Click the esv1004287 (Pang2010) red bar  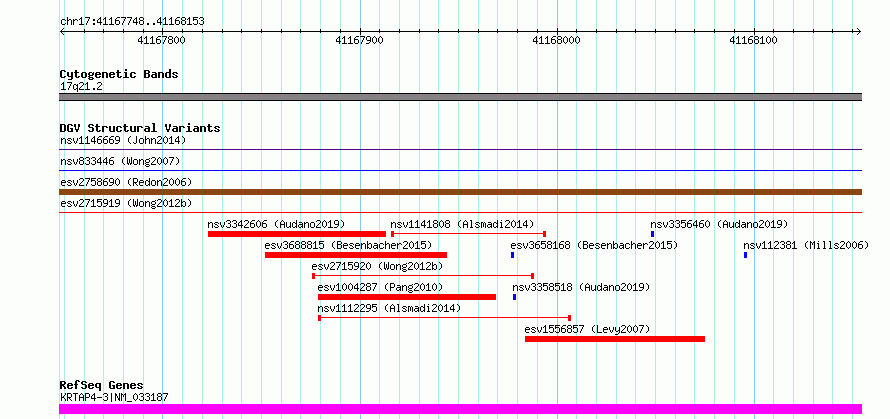pos(407,297)
